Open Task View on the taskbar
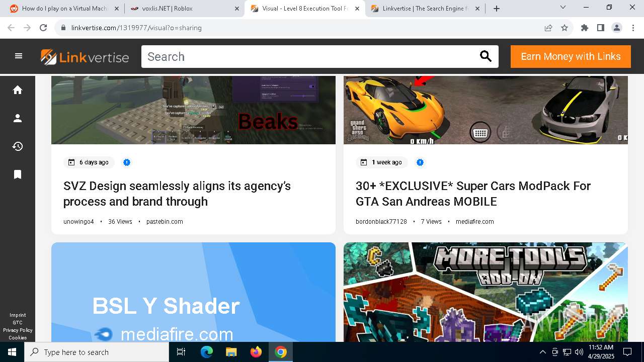 [x=181, y=352]
